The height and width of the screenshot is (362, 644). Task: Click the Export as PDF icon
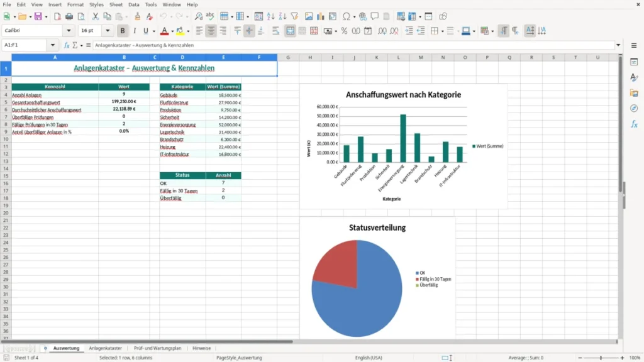57,16
